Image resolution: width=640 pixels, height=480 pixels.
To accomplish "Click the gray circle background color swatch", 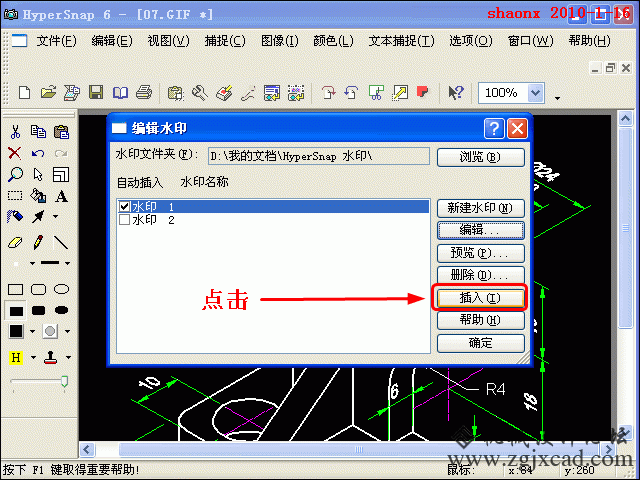I will point(50,331).
